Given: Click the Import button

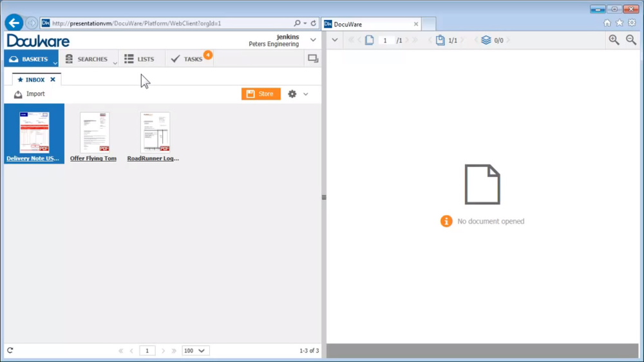Looking at the screenshot, I should click(x=29, y=94).
